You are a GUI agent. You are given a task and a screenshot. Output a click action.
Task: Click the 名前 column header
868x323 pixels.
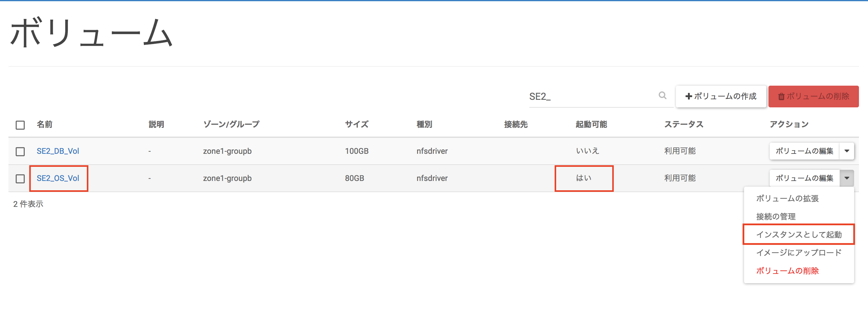[44, 124]
